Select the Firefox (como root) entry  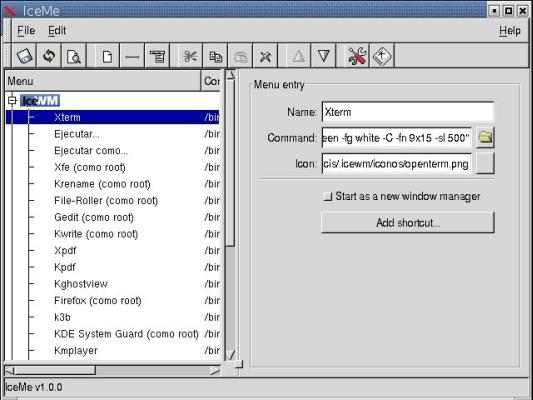[112, 300]
